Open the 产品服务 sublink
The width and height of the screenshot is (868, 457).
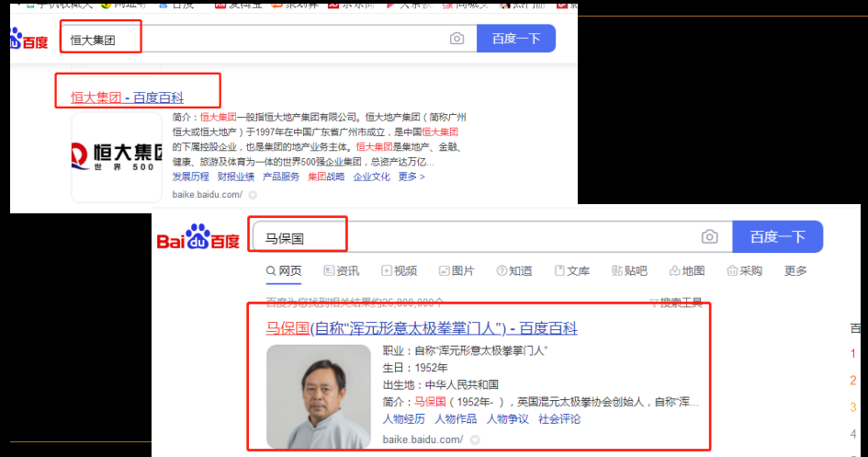pos(281,177)
